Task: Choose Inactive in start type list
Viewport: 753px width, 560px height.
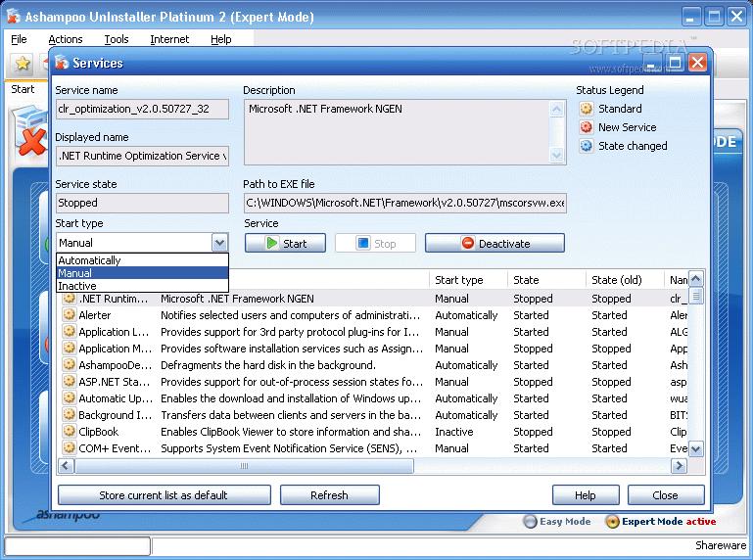Action: pos(142,286)
